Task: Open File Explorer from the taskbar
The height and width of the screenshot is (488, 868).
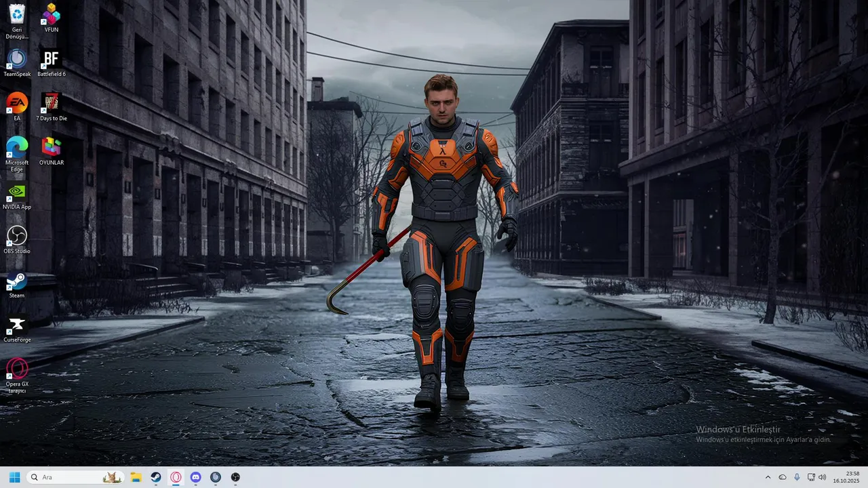Action: pos(136,477)
